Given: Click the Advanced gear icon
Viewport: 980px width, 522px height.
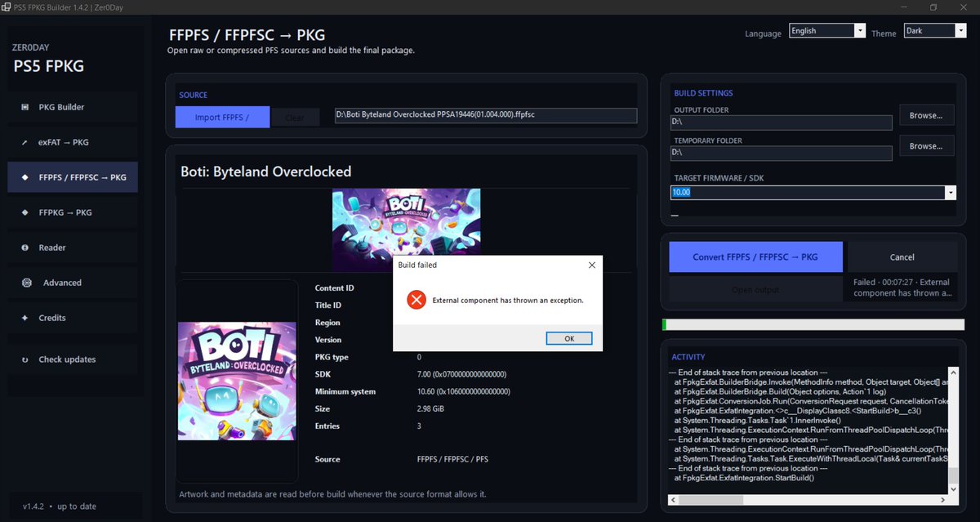Looking at the screenshot, I should pos(26,283).
